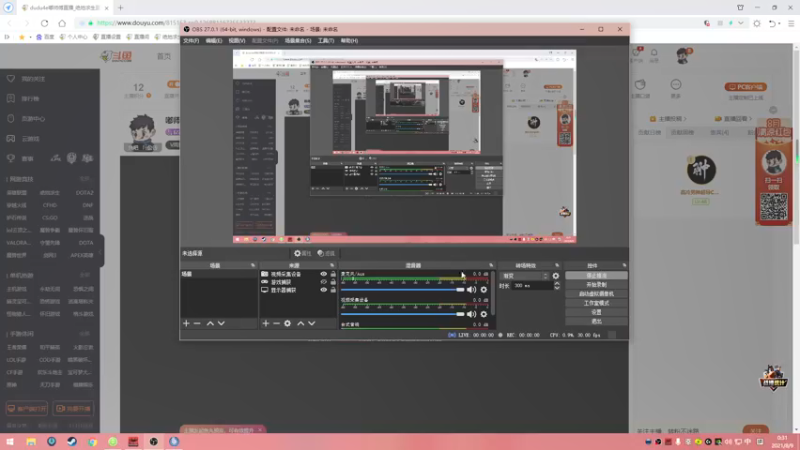Open settings gear of the first mixer channel
The width and height of the screenshot is (800, 450).
tap(484, 290)
